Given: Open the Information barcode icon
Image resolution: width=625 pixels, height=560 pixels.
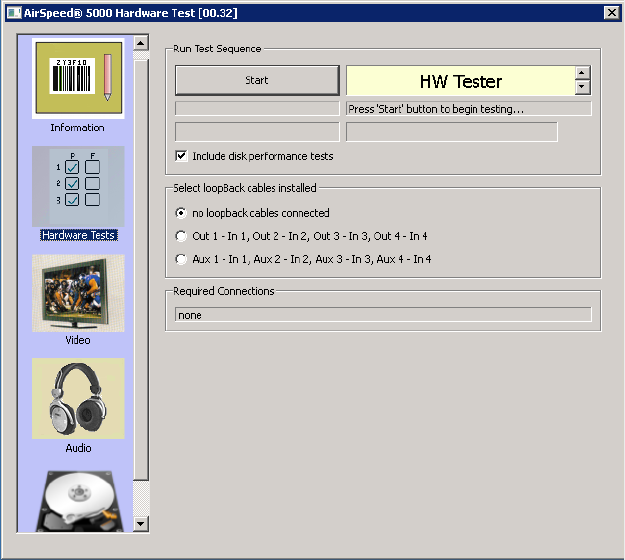Looking at the screenshot, I should click(x=78, y=79).
